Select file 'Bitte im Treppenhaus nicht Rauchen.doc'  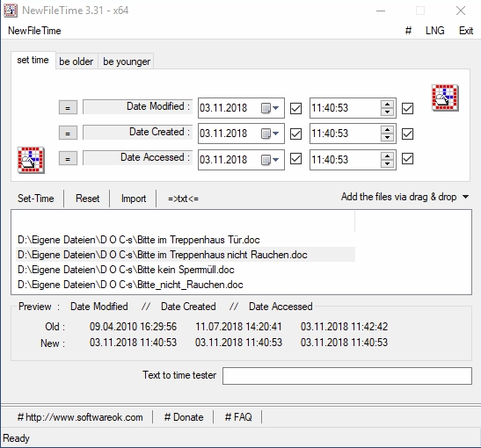coord(186,255)
